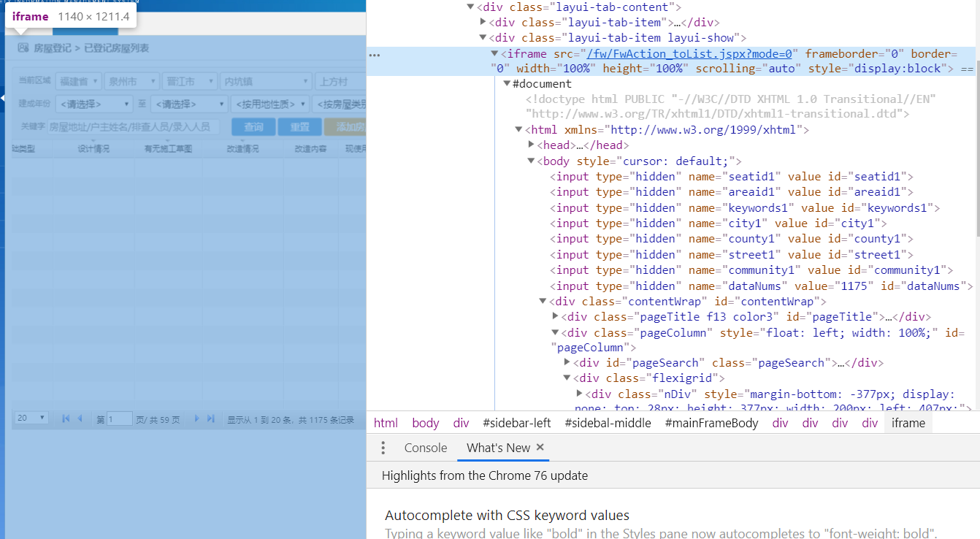Screen dimensions: 980x539
Task: Collapse the flexigrid div node
Action: (567, 378)
